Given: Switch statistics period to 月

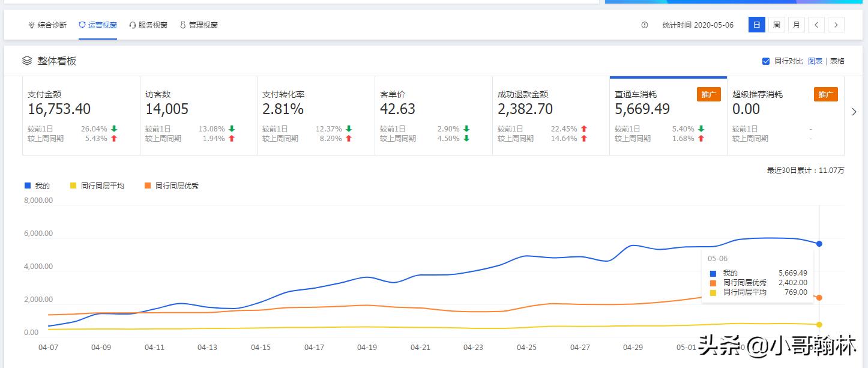Looking at the screenshot, I should [x=796, y=25].
